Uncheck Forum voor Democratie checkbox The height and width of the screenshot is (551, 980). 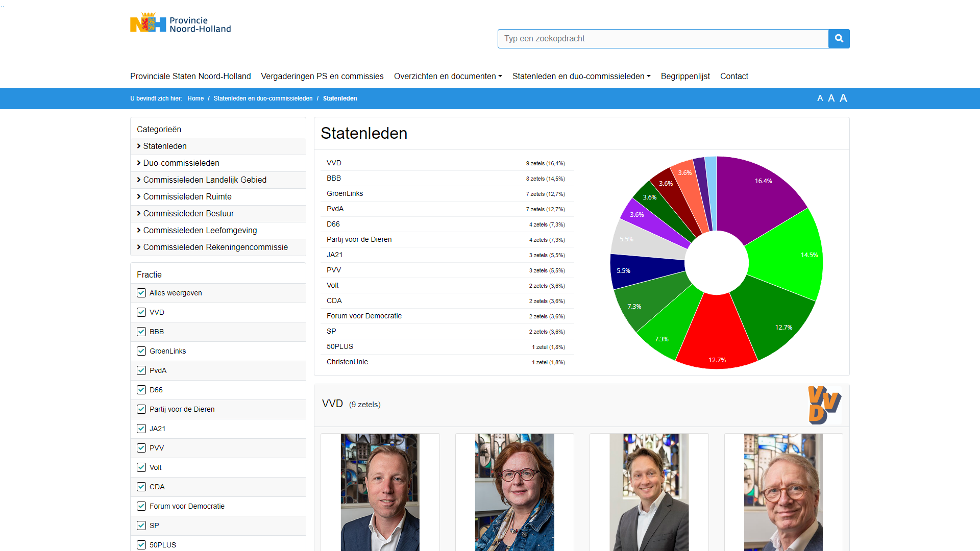(141, 506)
